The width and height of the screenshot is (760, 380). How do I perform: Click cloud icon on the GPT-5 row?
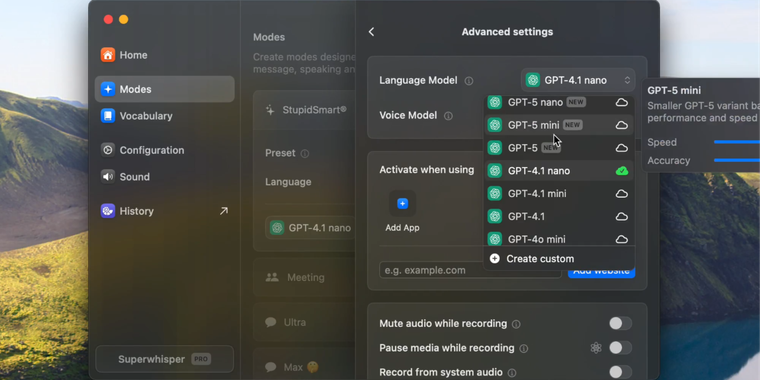[621, 148]
